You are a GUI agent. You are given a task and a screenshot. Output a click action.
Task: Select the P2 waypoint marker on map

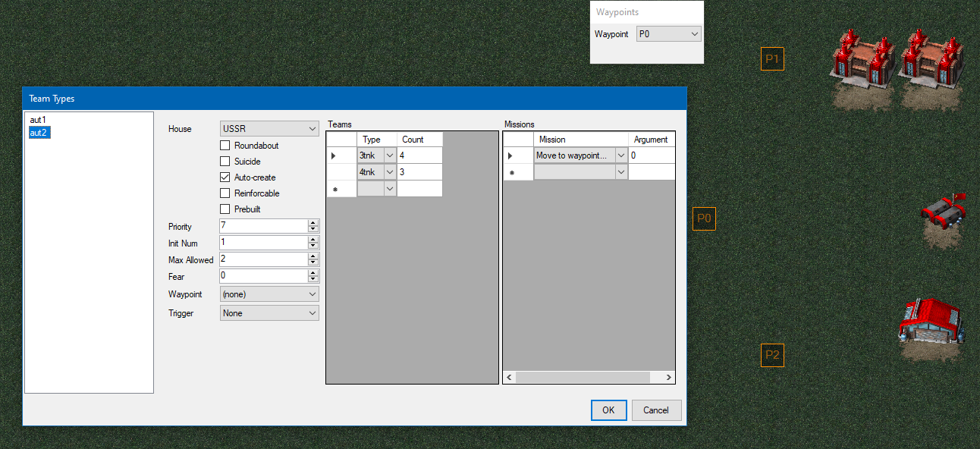772,355
